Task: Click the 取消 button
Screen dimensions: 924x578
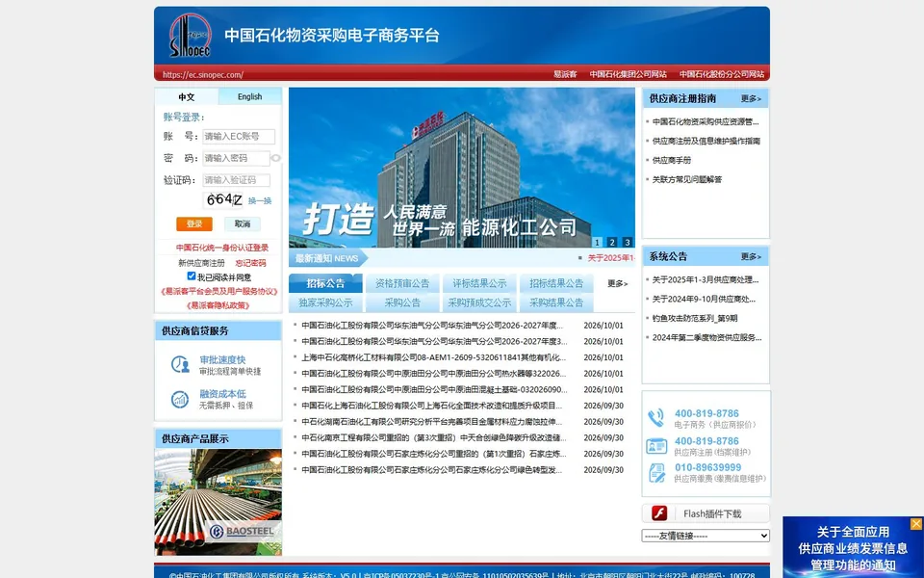Action: (x=243, y=223)
